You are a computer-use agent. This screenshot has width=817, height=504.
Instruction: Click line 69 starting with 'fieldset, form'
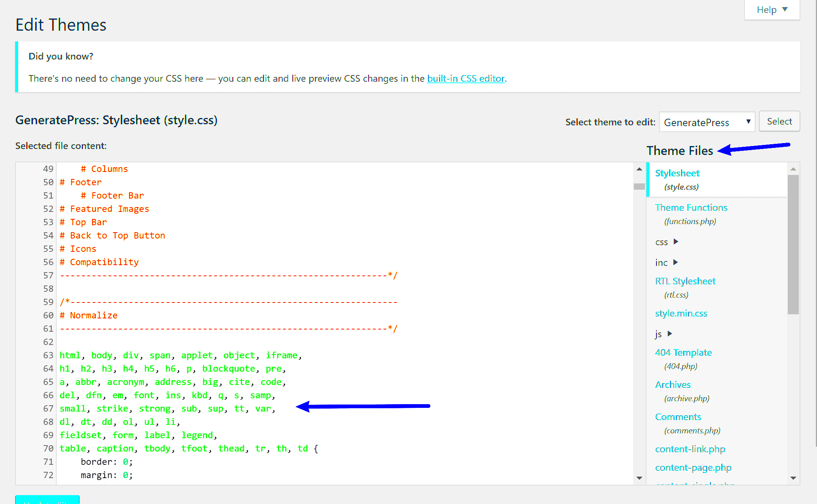click(138, 435)
